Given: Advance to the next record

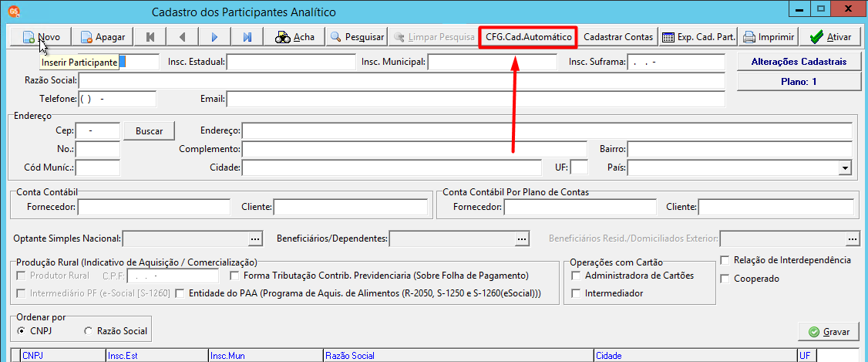Looking at the screenshot, I should (215, 36).
